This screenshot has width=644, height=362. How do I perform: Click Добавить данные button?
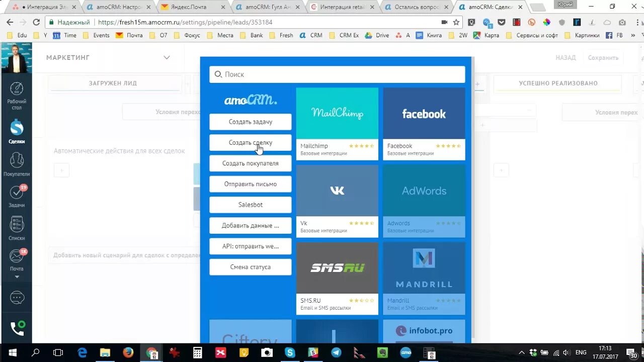tap(250, 225)
